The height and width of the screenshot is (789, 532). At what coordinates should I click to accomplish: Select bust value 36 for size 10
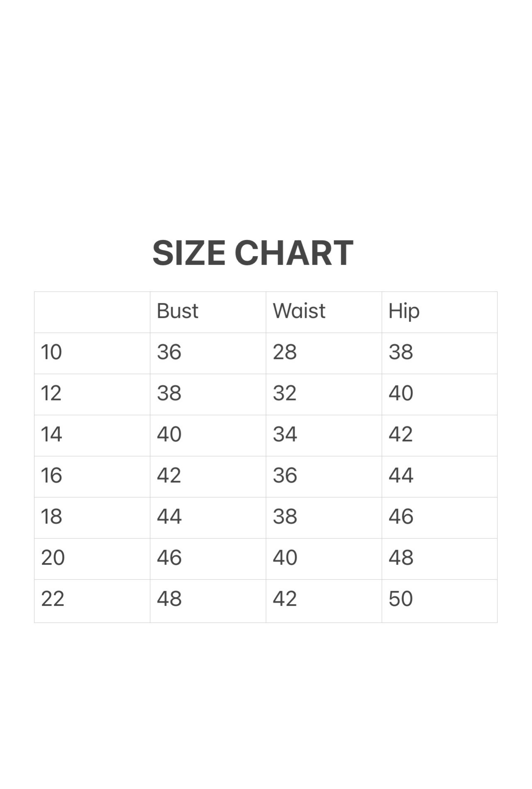[169, 352]
